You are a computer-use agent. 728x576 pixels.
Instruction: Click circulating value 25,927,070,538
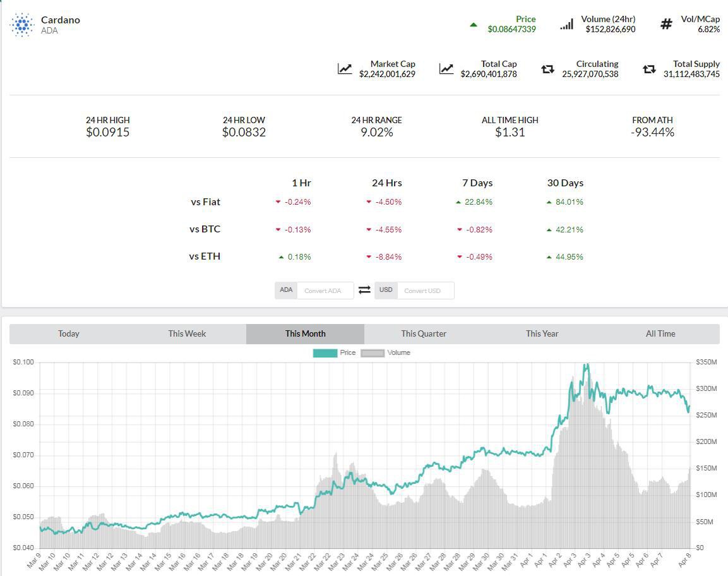(590, 74)
